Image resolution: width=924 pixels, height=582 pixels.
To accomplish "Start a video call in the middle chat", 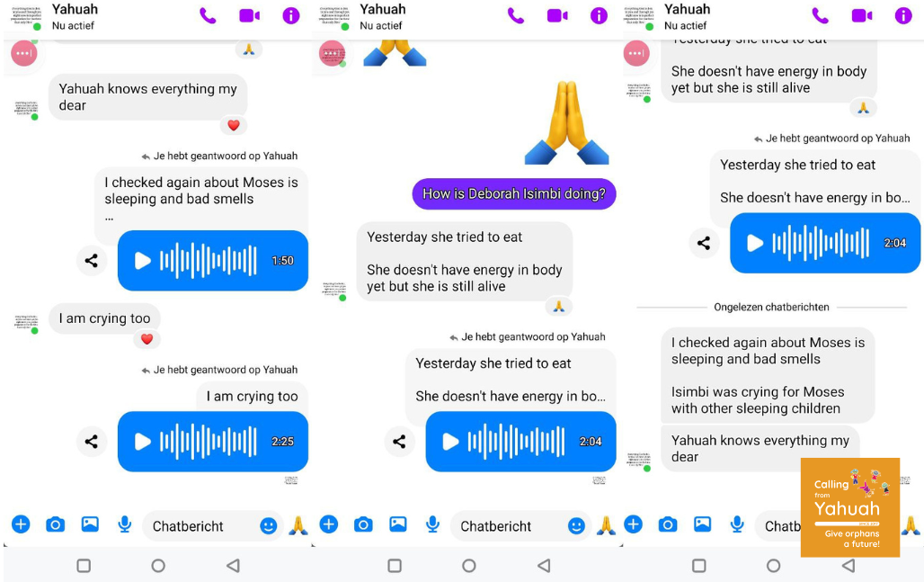I will [557, 15].
